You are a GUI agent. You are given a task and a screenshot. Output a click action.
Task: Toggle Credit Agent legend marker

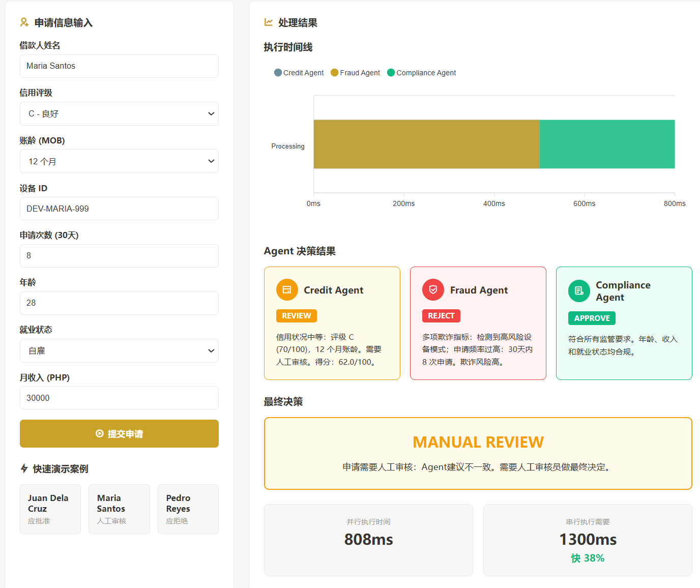tap(278, 73)
